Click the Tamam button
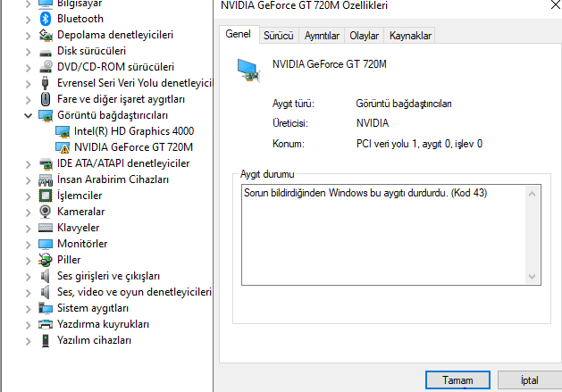 click(457, 380)
